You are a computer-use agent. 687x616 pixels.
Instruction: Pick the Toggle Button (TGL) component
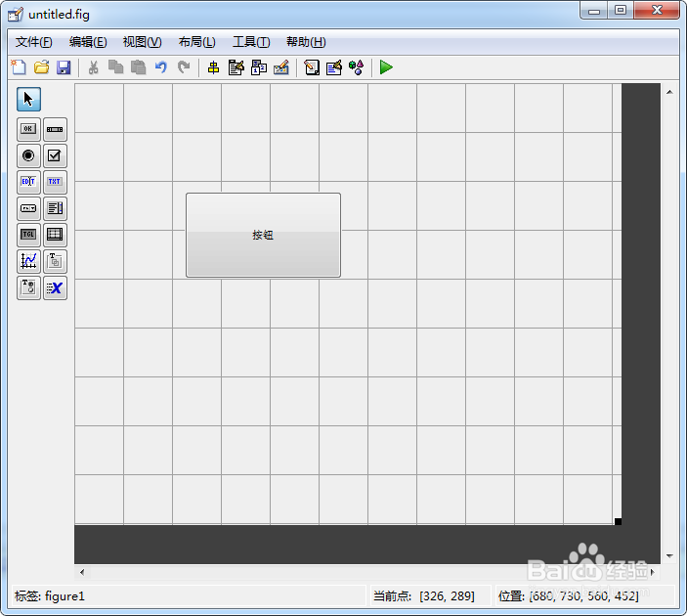28,235
